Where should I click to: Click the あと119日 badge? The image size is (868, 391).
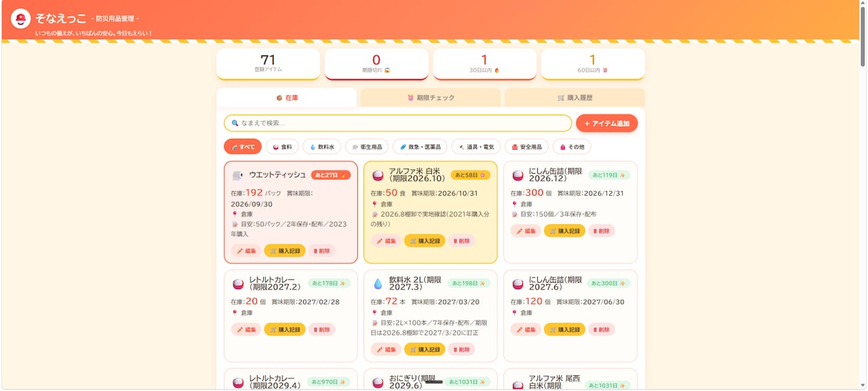(x=609, y=175)
